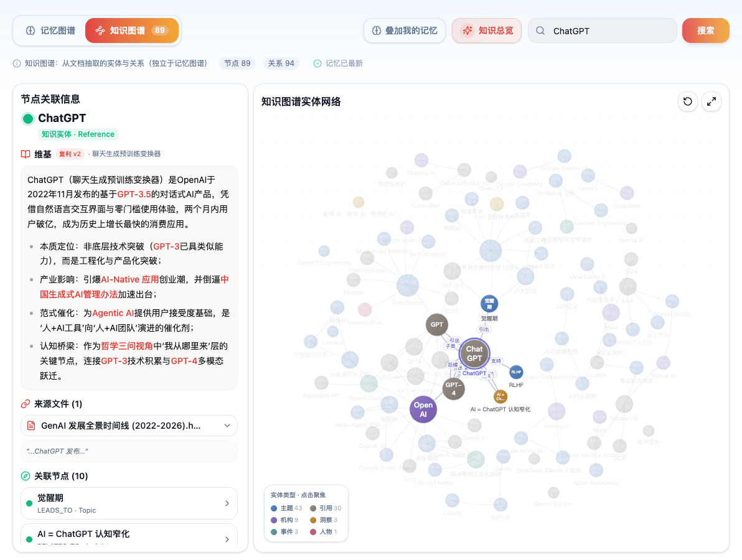Click the 关联节点 compass icon
Viewport: 742px width, 560px height.
click(26, 476)
